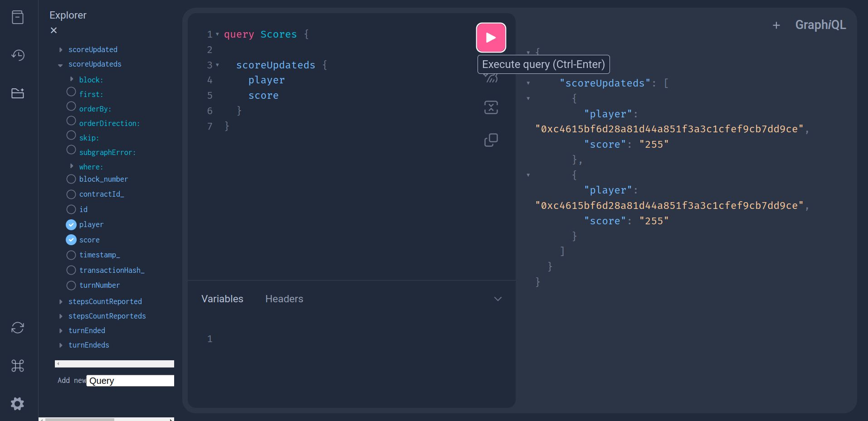The height and width of the screenshot is (421, 868).
Task: Add new tab plus icon
Action: (x=776, y=25)
